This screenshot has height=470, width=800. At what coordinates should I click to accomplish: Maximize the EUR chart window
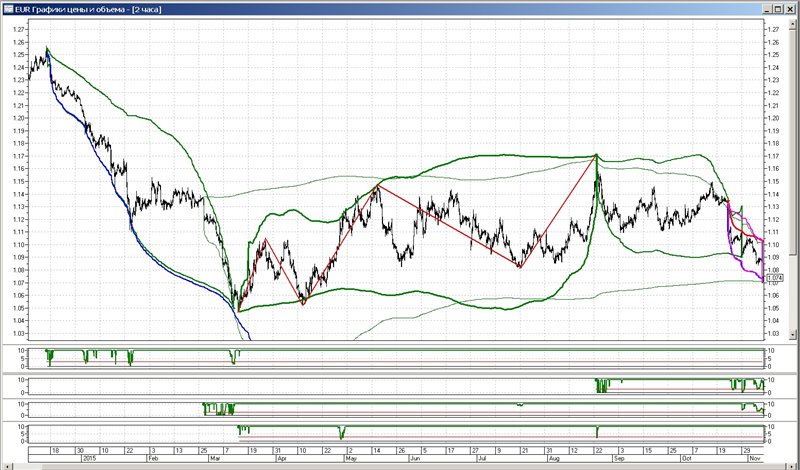coord(778,9)
